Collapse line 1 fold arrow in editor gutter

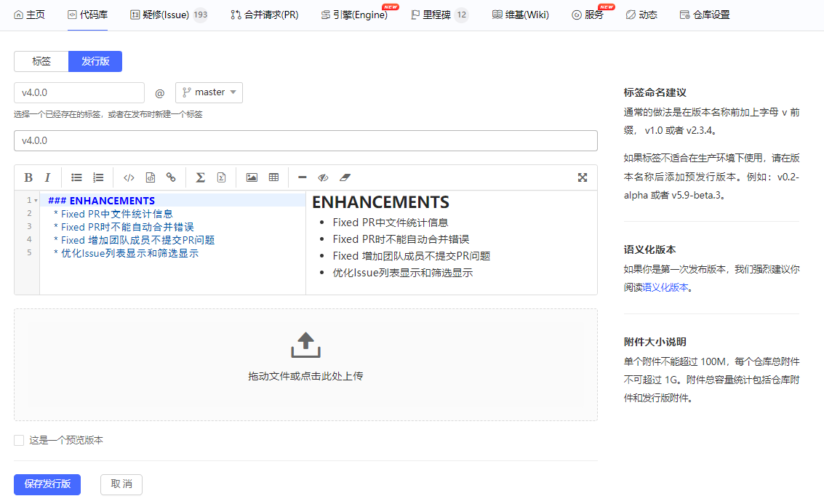coord(36,201)
